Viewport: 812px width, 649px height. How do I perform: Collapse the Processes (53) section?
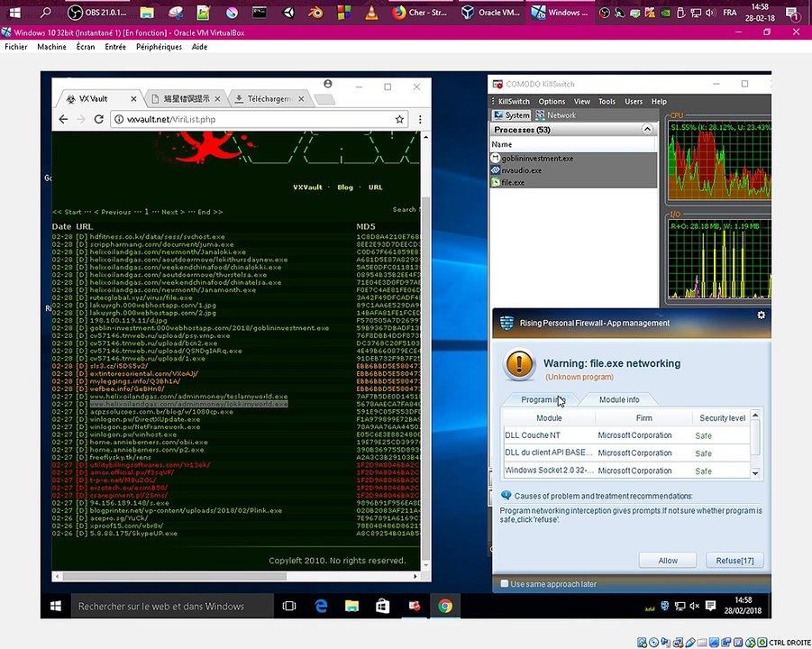click(x=647, y=130)
